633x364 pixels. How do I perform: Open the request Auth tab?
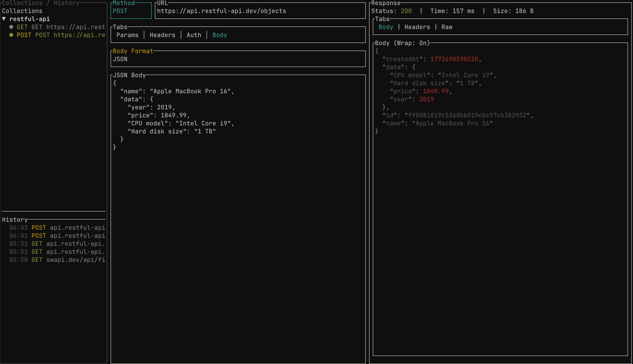click(194, 35)
